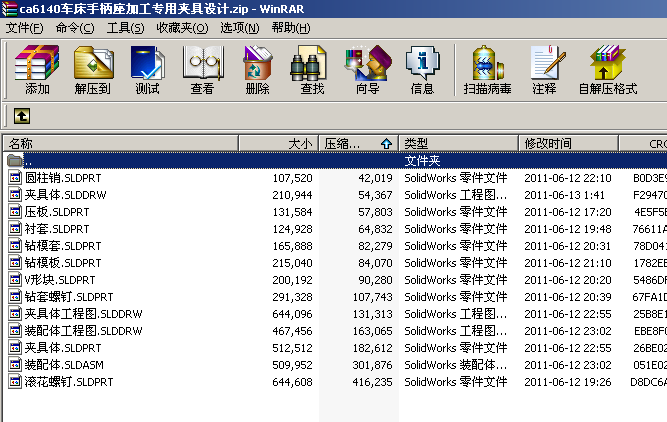Open the Help (帮助) menu

pyautogui.click(x=291, y=28)
